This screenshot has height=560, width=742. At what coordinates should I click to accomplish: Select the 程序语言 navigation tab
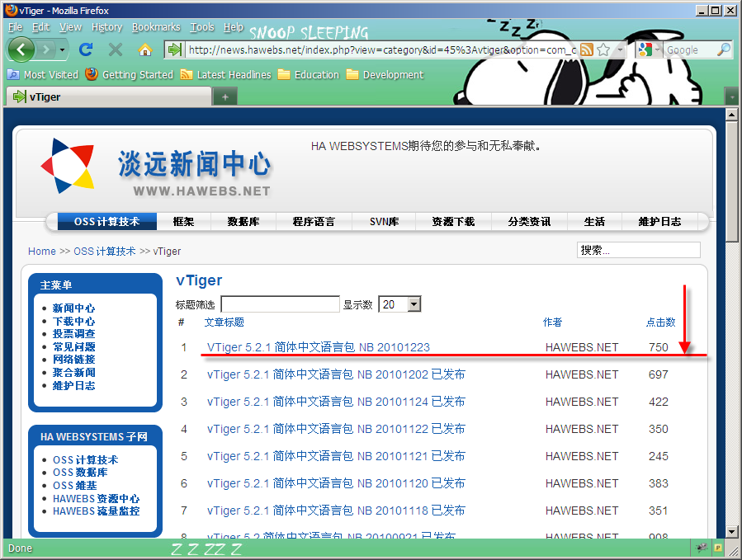[x=314, y=221]
